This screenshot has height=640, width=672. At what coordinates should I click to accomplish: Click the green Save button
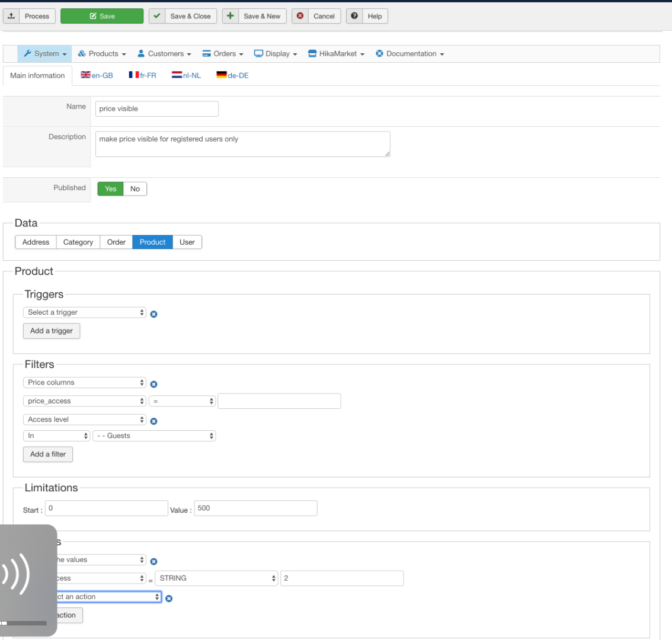102,16
